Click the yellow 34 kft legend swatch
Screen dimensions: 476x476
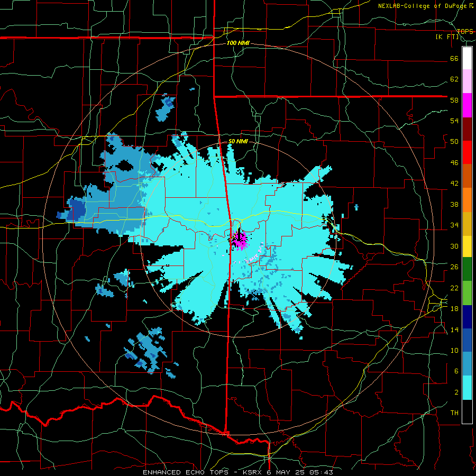(x=467, y=246)
